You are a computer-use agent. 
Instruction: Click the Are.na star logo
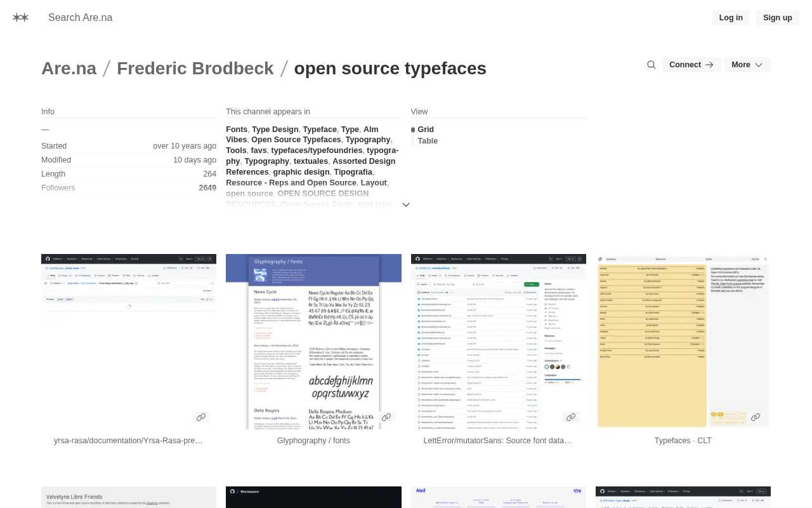(x=20, y=17)
